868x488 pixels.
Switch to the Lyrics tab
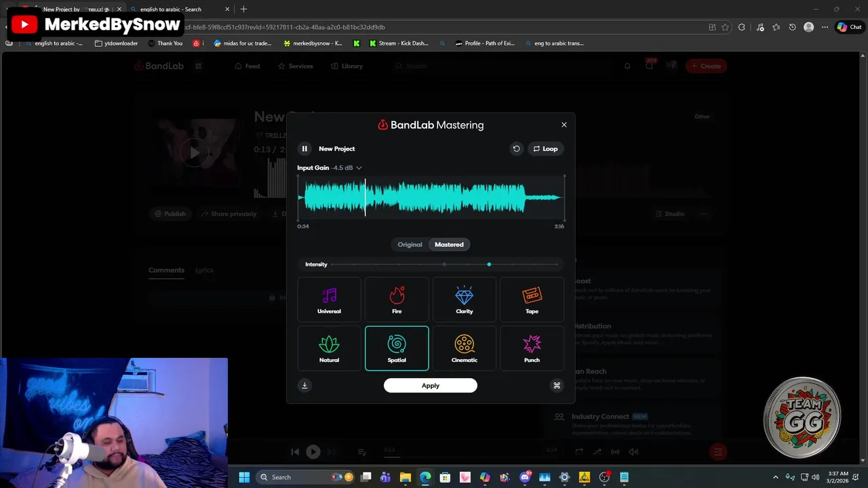pos(204,270)
